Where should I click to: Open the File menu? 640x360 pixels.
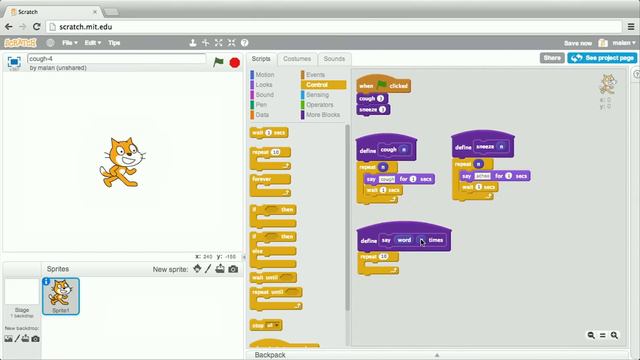(x=69, y=42)
